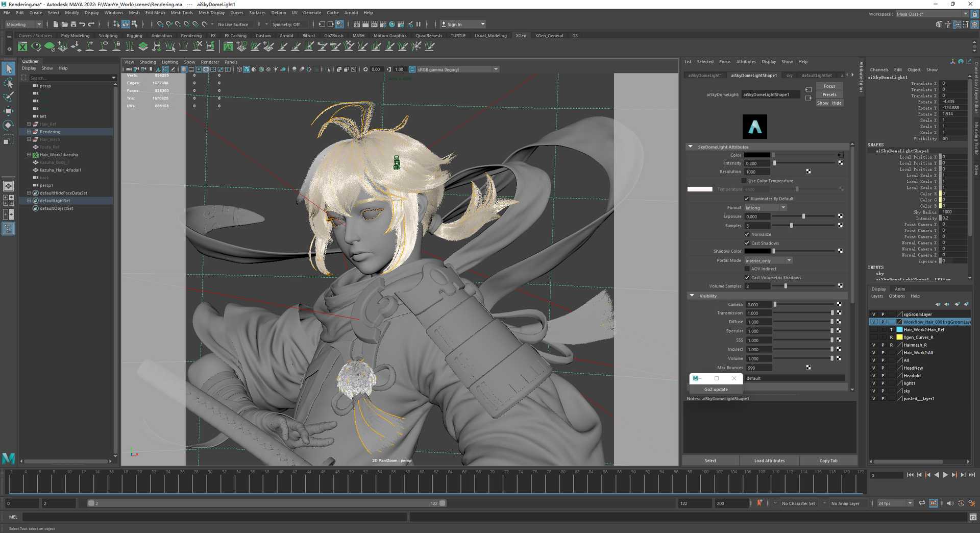
Task: Select the Rendering node in Outliner
Action: pyautogui.click(x=50, y=132)
